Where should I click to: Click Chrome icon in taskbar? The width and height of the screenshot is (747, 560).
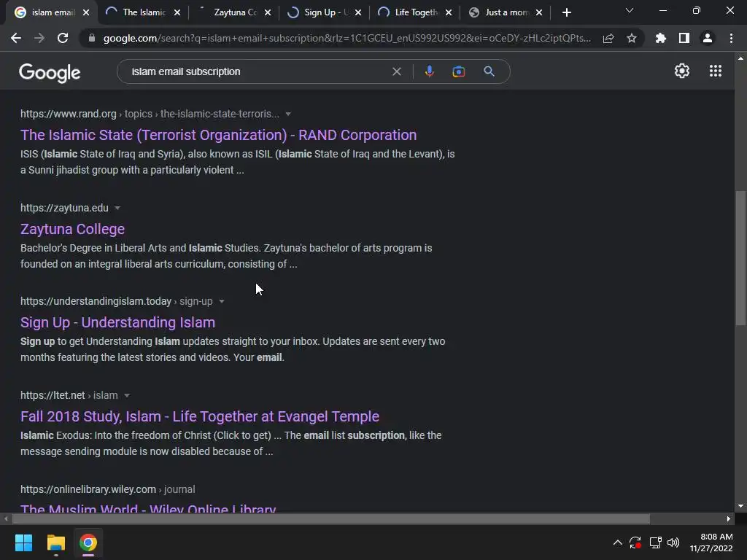click(88, 542)
